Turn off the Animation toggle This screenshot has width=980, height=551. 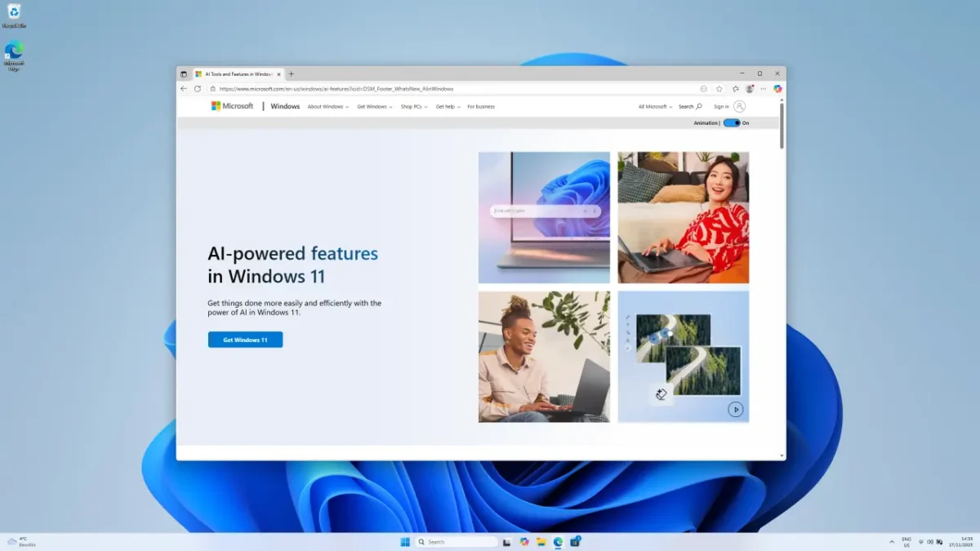(x=731, y=123)
